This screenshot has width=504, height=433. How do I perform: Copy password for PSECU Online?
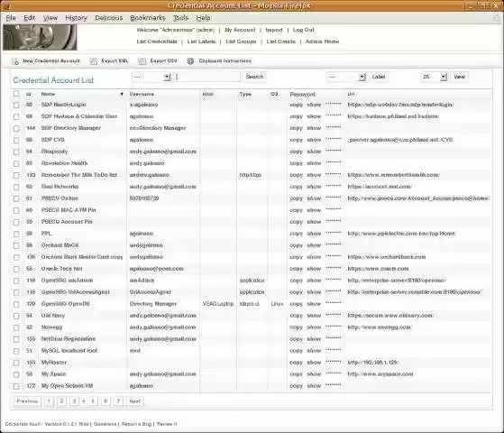coord(296,198)
